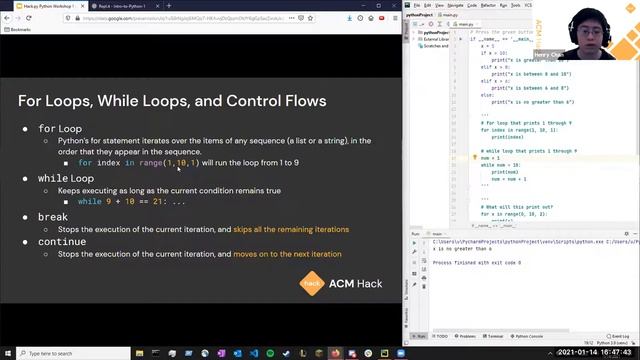Click the run gutter arrow beside __main__ line
This screenshot has width=640, height=360.
461,39
